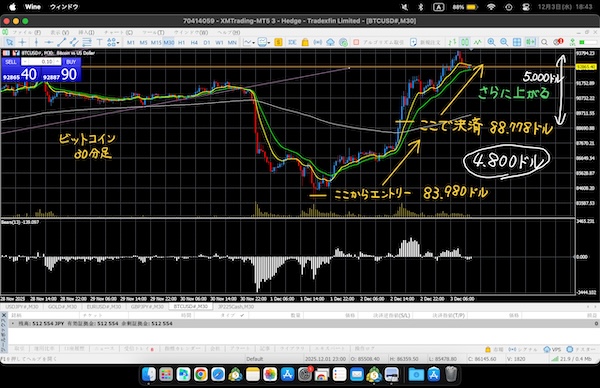This screenshot has width=600, height=388.
Task: Select the equidistant channel tool
Action: tap(74, 42)
